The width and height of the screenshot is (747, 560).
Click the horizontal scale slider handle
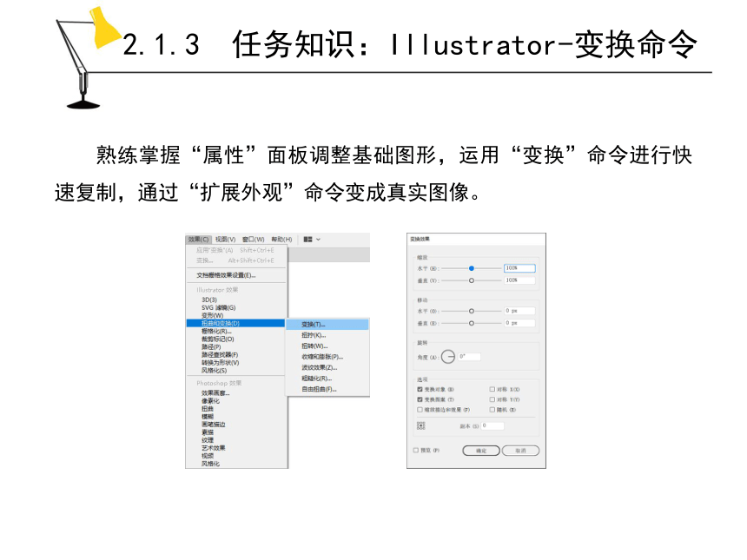click(x=471, y=268)
